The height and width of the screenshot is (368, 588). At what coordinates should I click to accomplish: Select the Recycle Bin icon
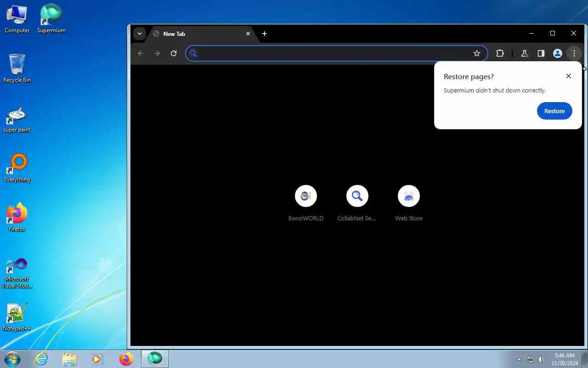pos(17,68)
